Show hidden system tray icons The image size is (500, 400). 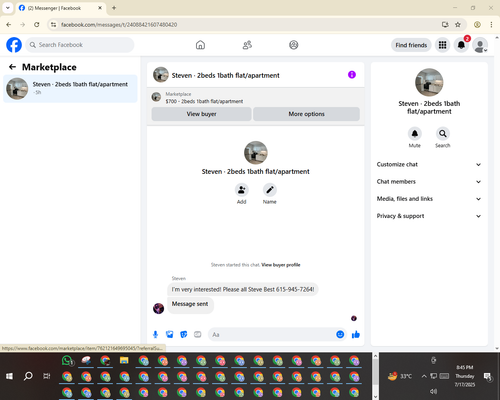pos(424,376)
